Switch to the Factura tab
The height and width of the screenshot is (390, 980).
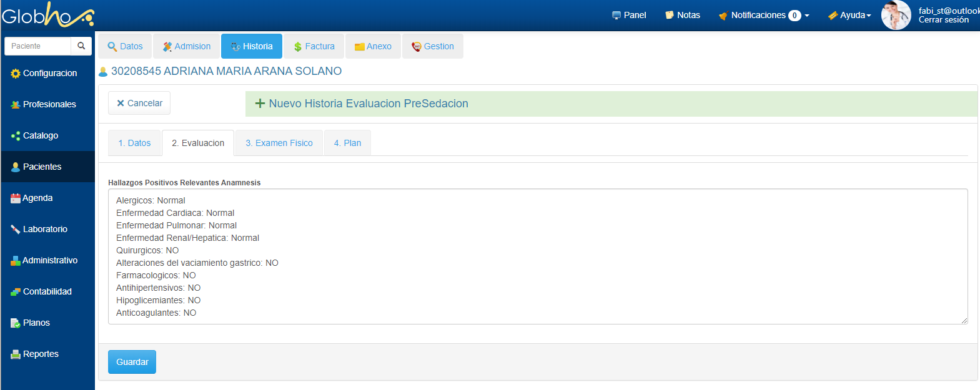click(x=314, y=46)
